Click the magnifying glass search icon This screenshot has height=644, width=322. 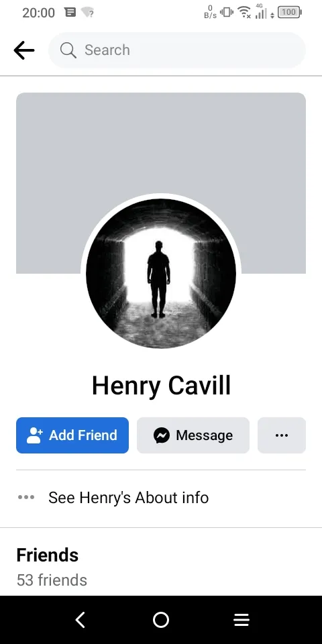[x=68, y=50]
